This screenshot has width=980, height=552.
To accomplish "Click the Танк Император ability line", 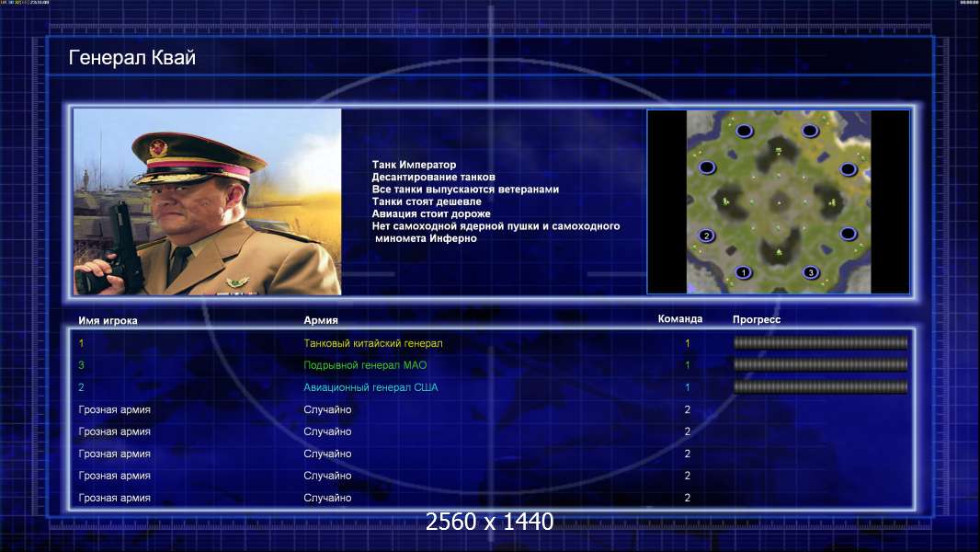I will 414,165.
